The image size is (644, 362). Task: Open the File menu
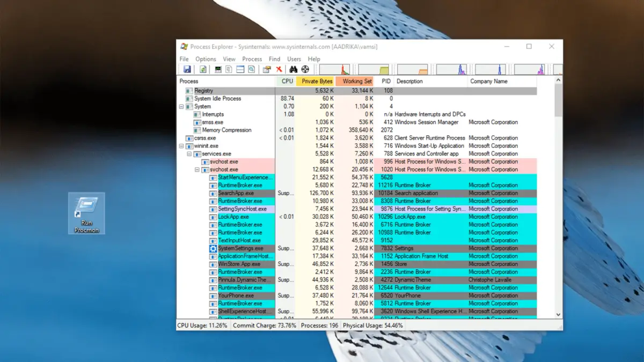pos(184,59)
